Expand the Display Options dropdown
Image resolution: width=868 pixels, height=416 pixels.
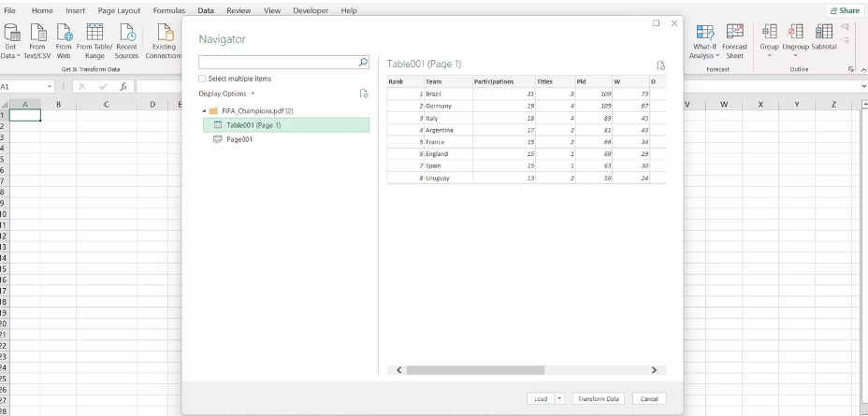[x=227, y=93]
